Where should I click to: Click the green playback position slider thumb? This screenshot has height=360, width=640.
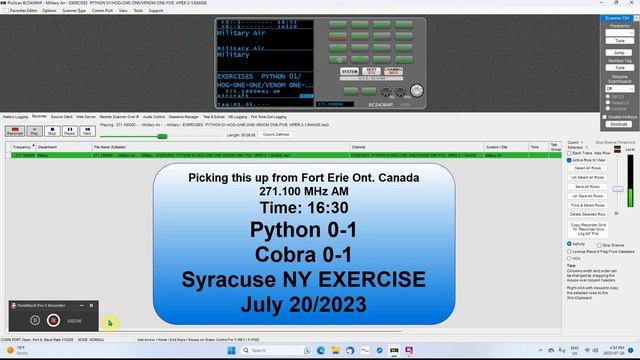coord(162,136)
